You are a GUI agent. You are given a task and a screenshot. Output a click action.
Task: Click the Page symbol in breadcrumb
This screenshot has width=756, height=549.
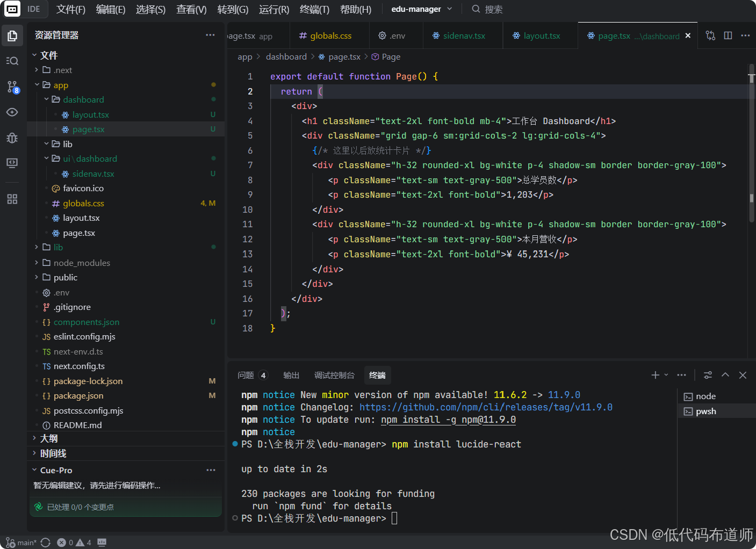pos(386,57)
